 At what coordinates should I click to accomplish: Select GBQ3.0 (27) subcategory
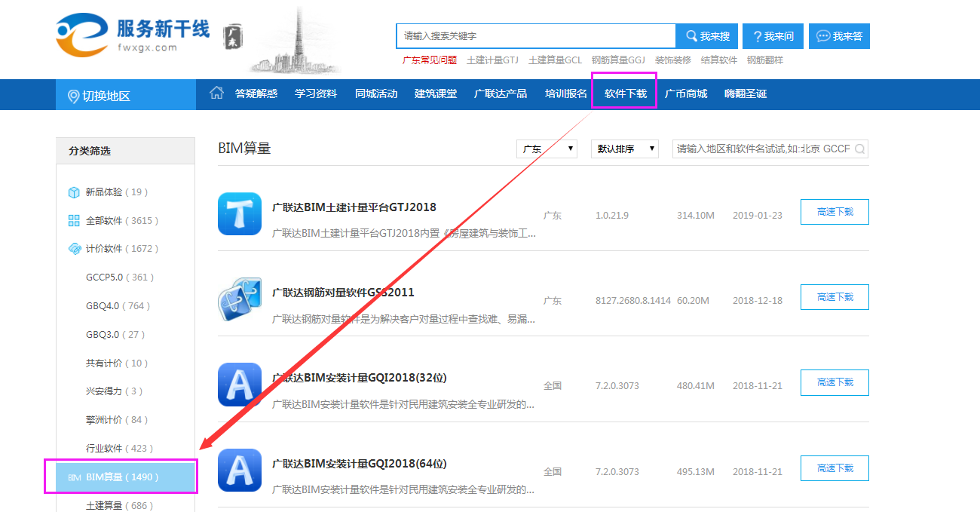tap(115, 335)
